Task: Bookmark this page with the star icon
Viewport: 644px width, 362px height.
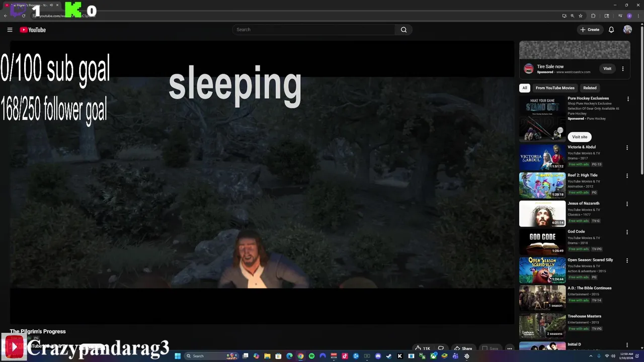Action: pyautogui.click(x=581, y=16)
